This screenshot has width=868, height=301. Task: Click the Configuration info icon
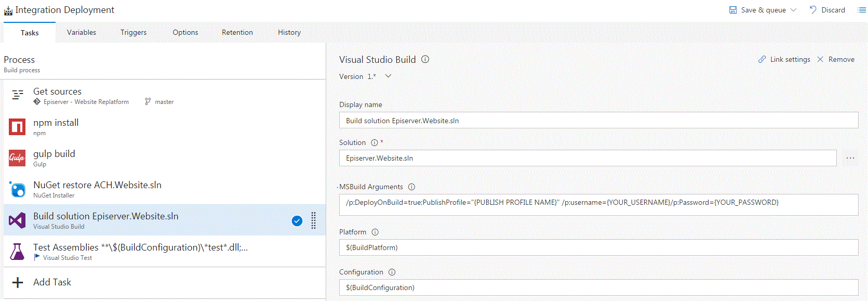click(392, 272)
